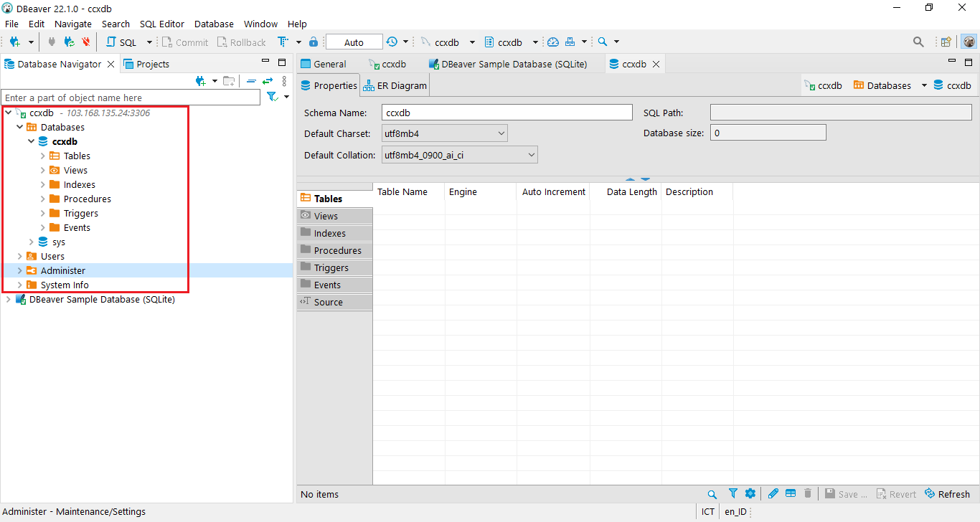This screenshot has height=522, width=980.
Task: Select the Administer node in navigator
Action: 63,270
